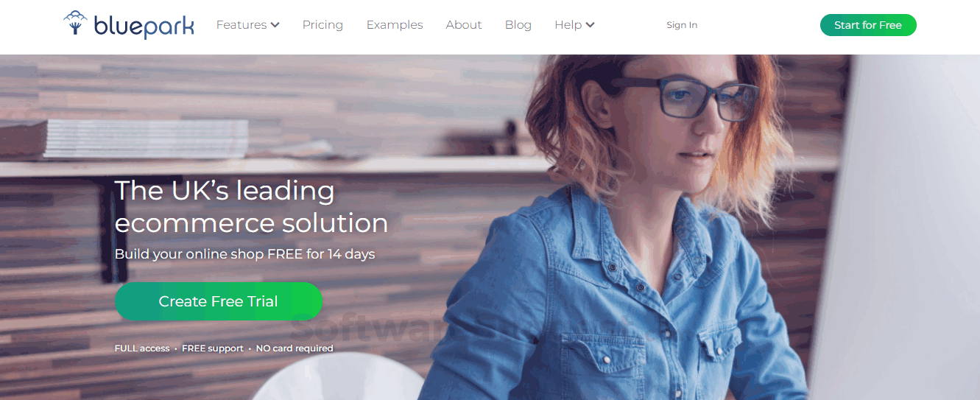Go to the Pricing page

pos(322,25)
